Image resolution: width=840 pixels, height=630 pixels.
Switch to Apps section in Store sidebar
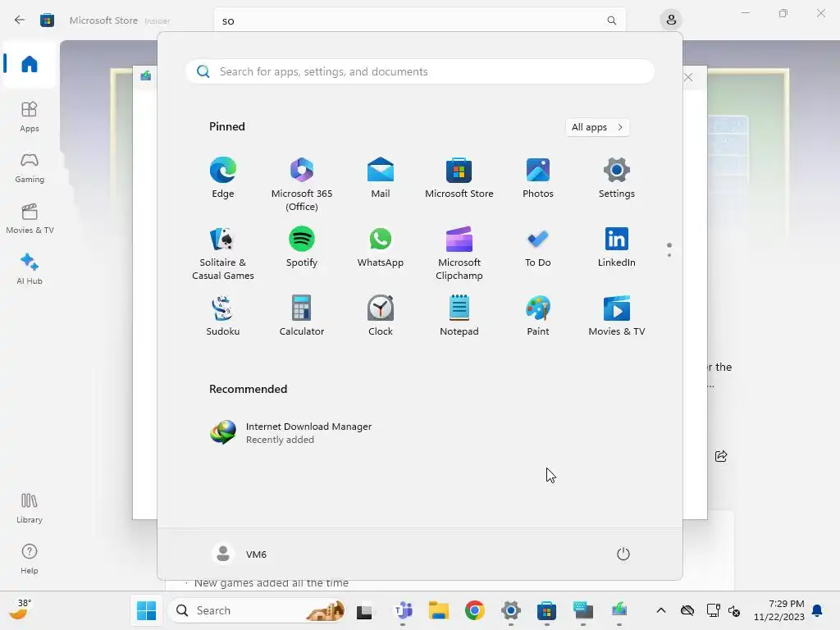pyautogui.click(x=30, y=116)
